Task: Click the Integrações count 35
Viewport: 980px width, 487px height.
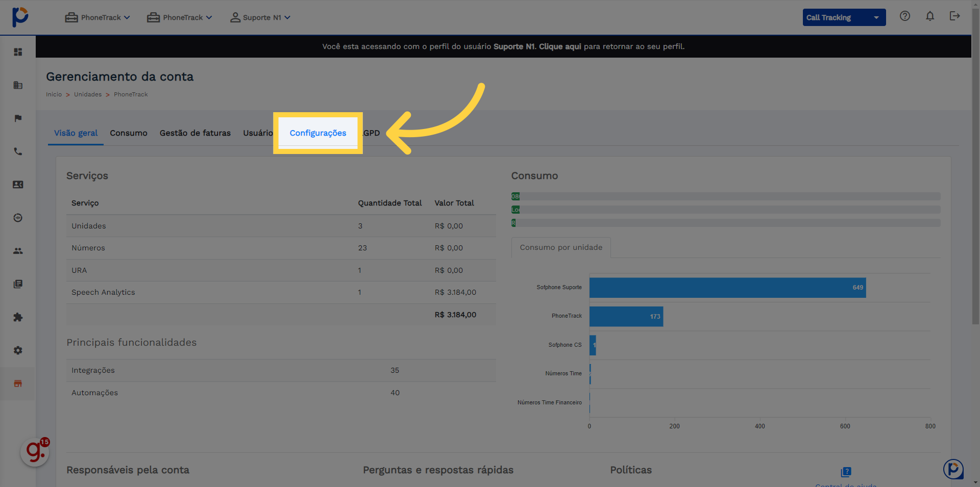Action: 395,370
